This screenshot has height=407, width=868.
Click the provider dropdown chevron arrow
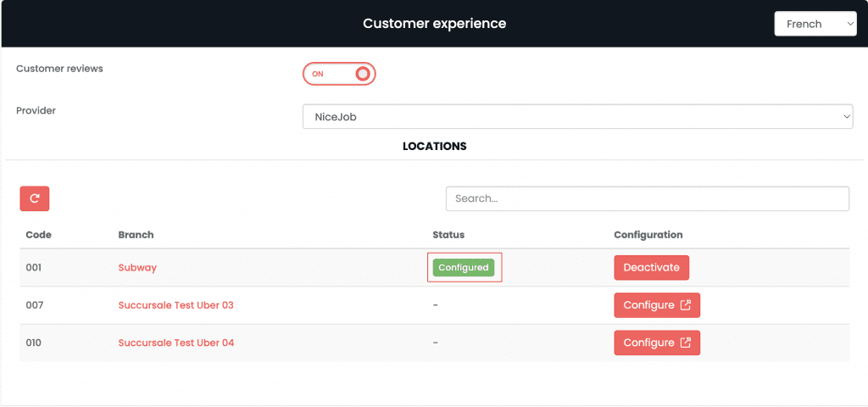(x=846, y=116)
